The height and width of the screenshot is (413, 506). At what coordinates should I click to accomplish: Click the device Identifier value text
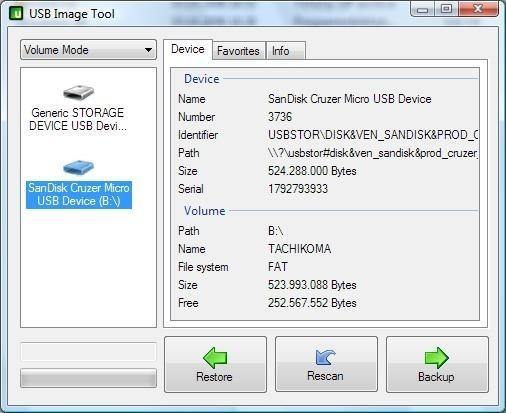pos(373,135)
